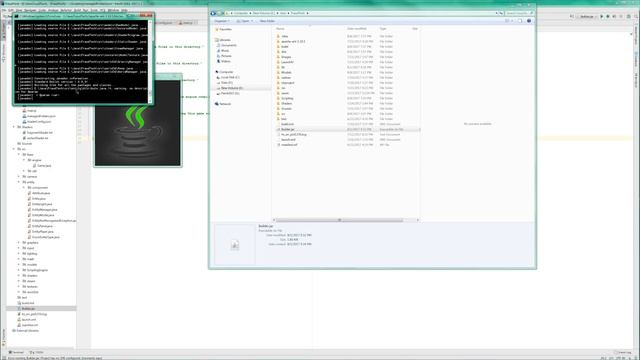Expand the camera package node
The height and width of the screenshot is (360, 640).
19,177
